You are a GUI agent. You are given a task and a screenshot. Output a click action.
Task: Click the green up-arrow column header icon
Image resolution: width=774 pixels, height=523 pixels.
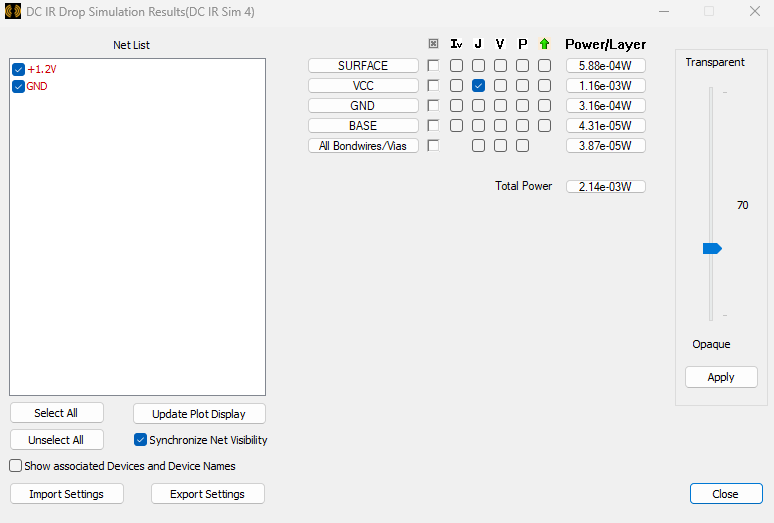(544, 44)
